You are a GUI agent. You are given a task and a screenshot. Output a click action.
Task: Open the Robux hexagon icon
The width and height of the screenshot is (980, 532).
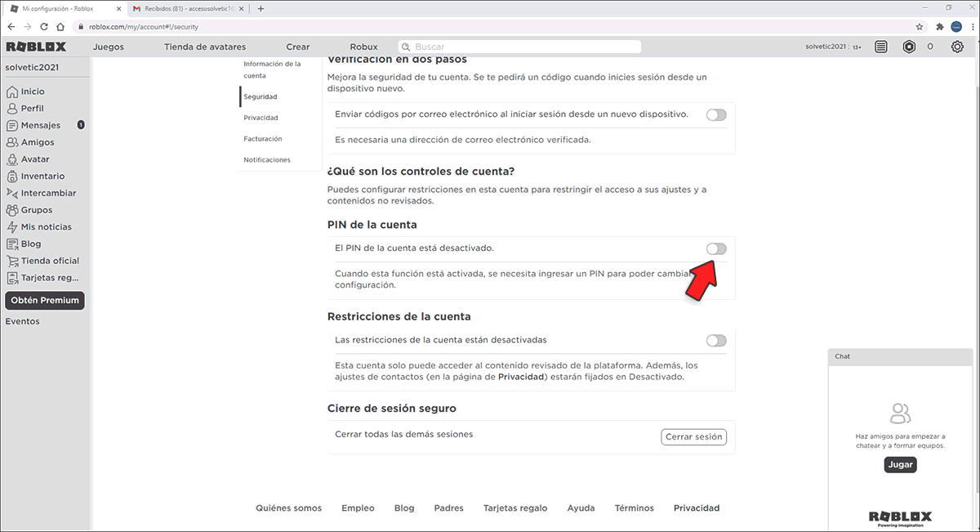(909, 47)
